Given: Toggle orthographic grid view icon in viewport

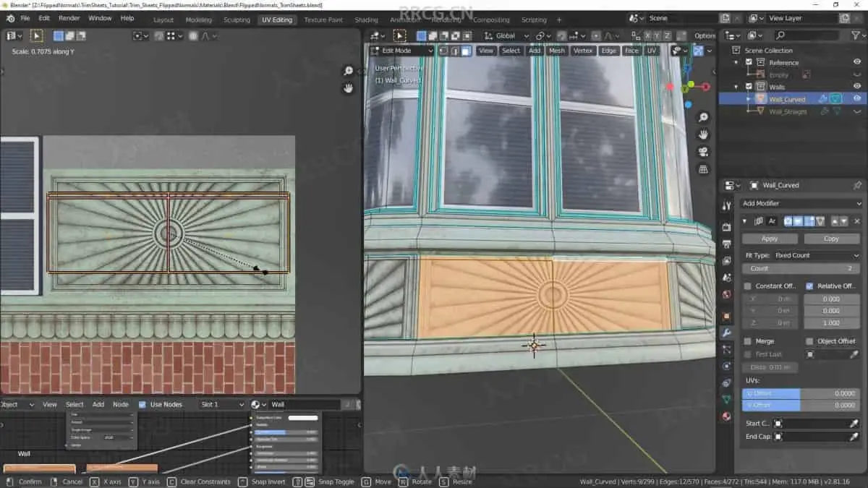Looking at the screenshot, I should (x=703, y=169).
